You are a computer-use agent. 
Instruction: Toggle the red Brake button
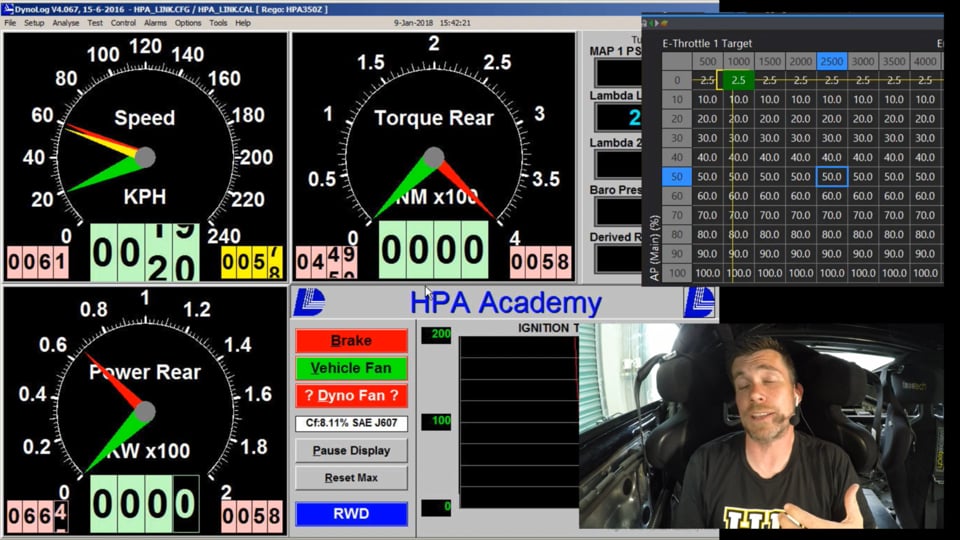click(351, 340)
